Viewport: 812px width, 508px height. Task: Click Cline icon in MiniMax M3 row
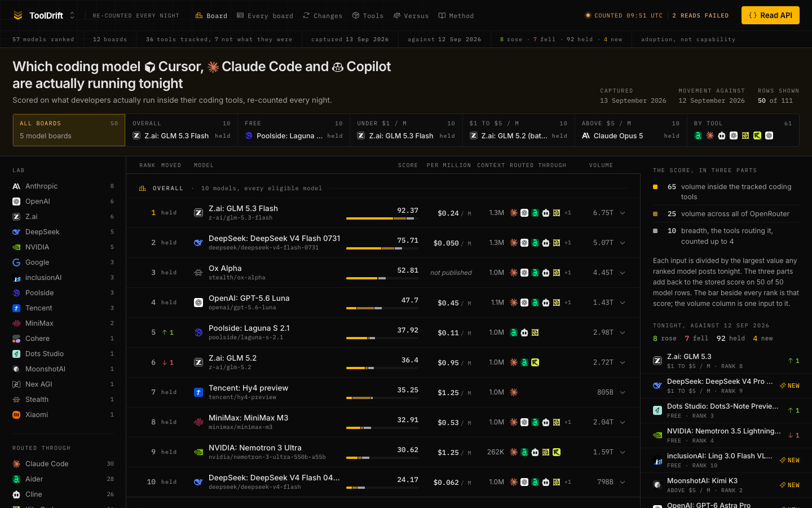point(546,422)
